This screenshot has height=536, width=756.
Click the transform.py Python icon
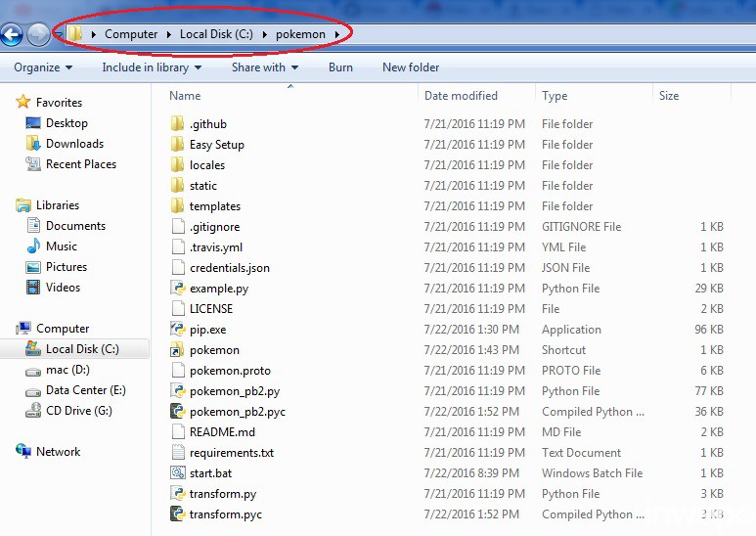click(x=178, y=494)
